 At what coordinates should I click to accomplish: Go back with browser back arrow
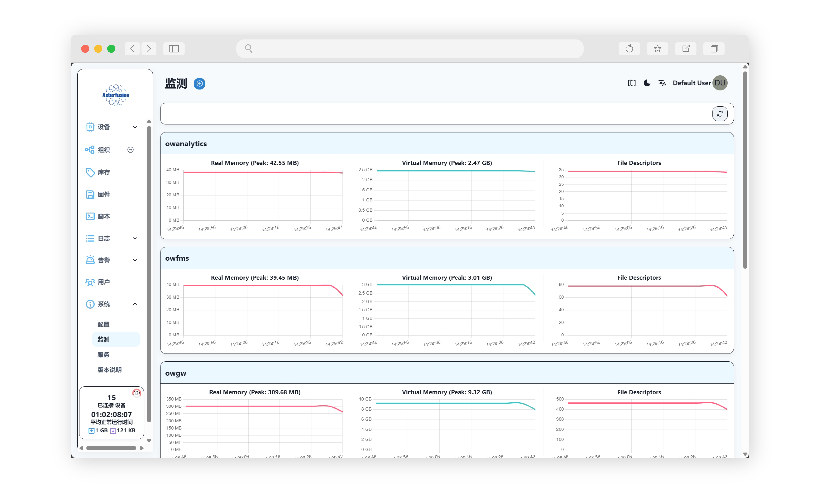[x=132, y=49]
